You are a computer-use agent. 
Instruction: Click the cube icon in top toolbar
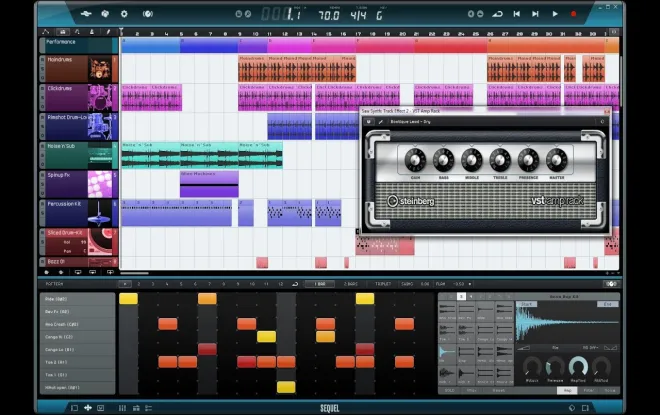click(x=105, y=14)
